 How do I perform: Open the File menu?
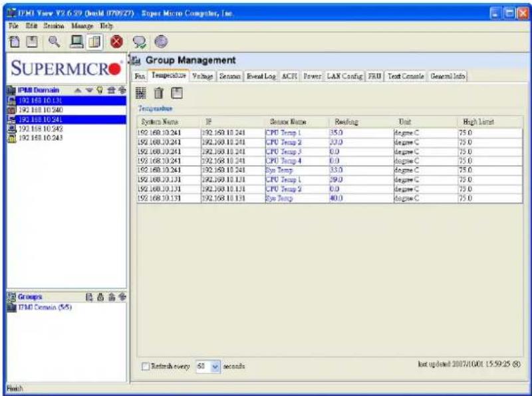coord(13,26)
